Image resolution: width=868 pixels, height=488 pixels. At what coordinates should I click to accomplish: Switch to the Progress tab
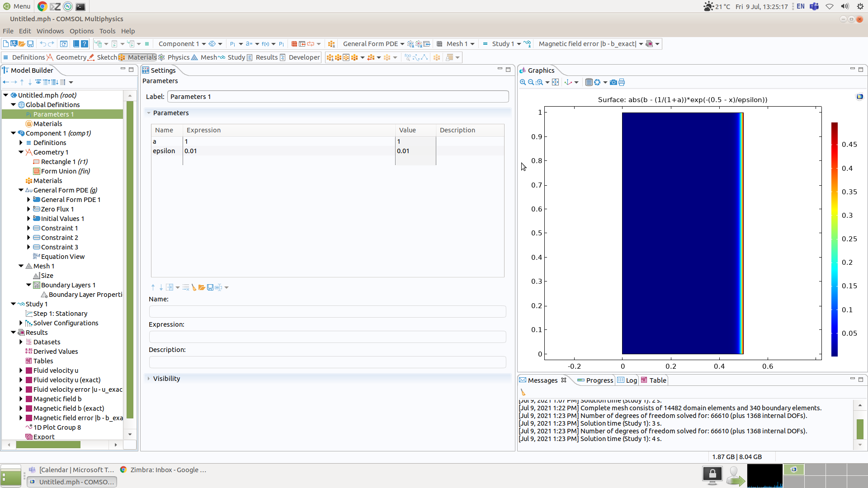[x=599, y=380]
